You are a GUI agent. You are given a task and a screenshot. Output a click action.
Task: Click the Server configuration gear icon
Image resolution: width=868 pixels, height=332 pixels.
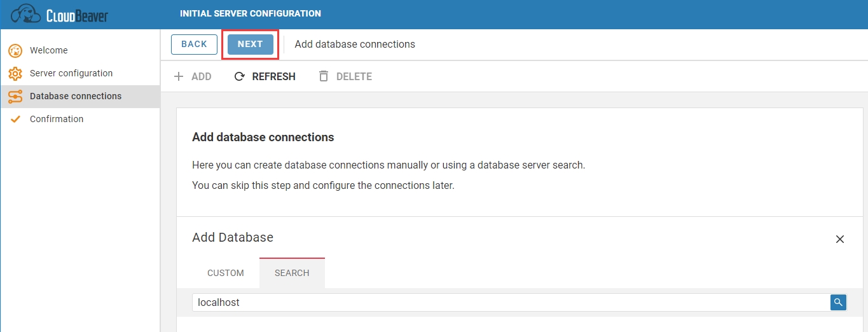point(15,74)
